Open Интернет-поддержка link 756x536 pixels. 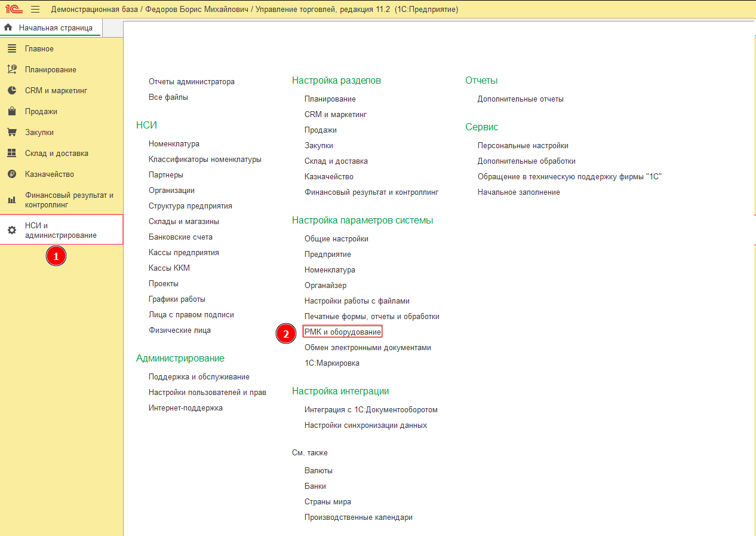[x=186, y=408]
